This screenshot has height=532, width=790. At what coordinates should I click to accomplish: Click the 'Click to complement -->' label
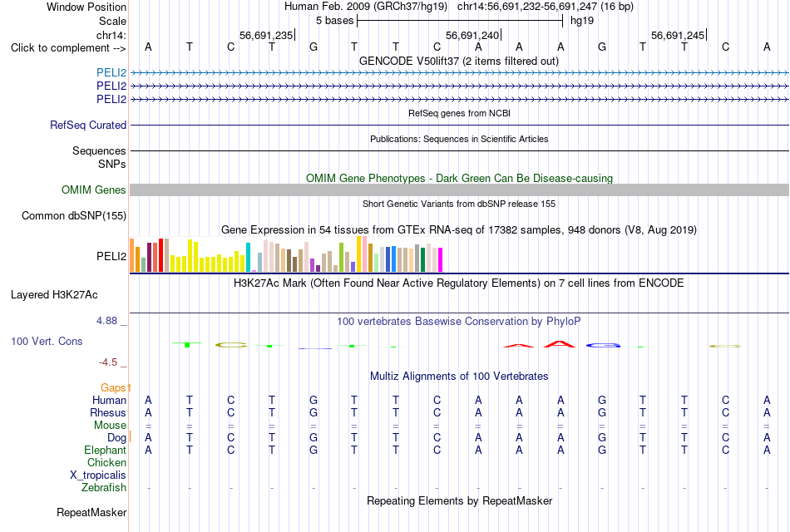point(68,48)
